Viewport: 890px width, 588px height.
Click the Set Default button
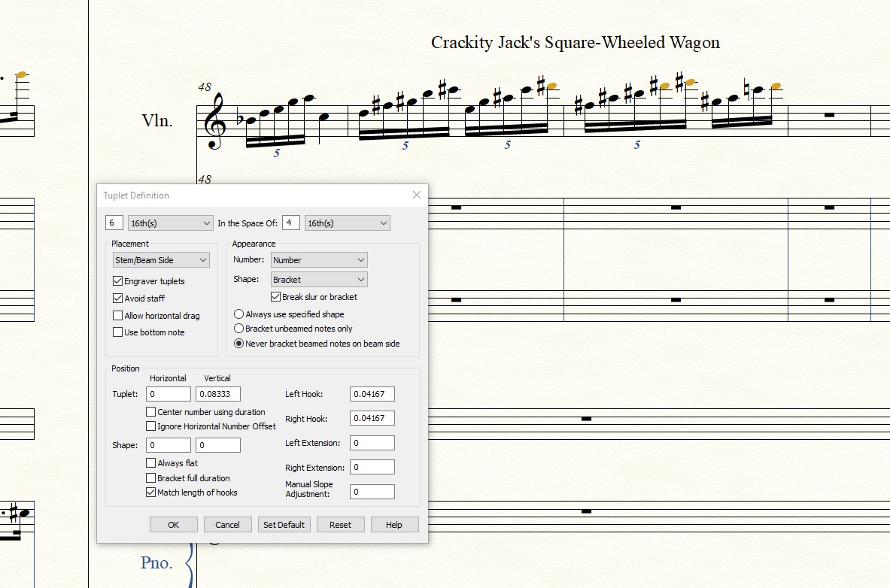pyautogui.click(x=284, y=525)
